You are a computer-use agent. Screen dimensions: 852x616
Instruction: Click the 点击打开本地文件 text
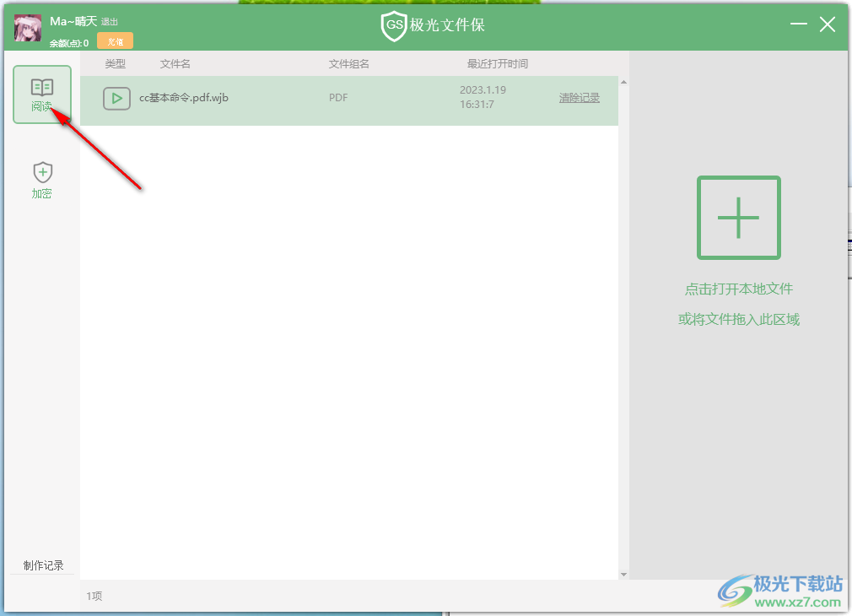tap(738, 289)
